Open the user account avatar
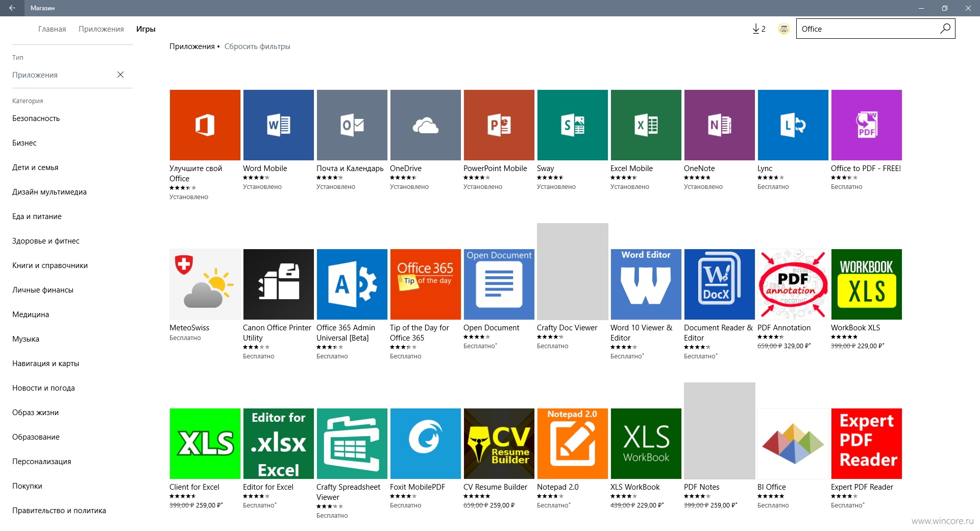The width and height of the screenshot is (980, 531). [783, 29]
